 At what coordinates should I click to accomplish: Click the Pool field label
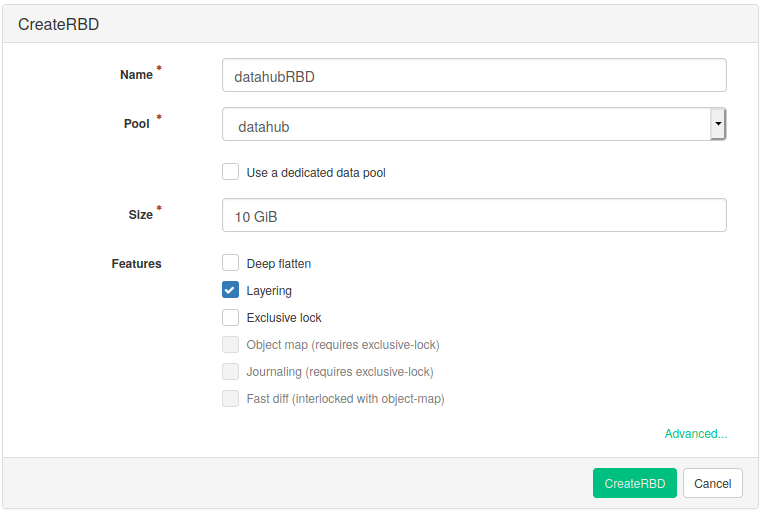point(136,124)
